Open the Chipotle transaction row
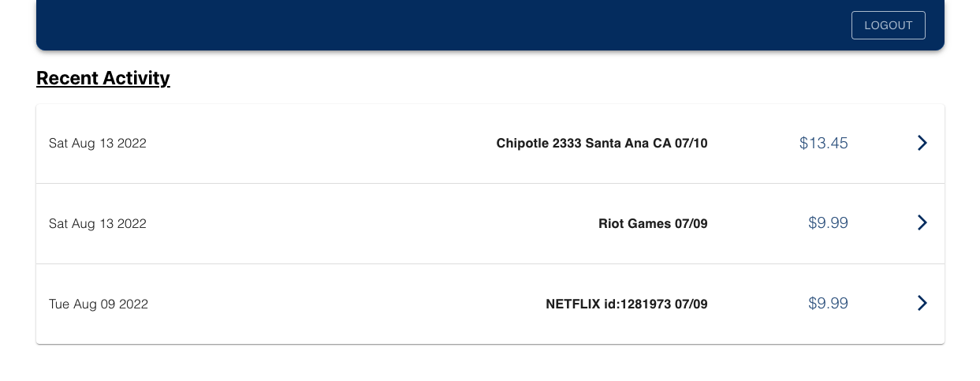980x381 pixels. point(490,144)
